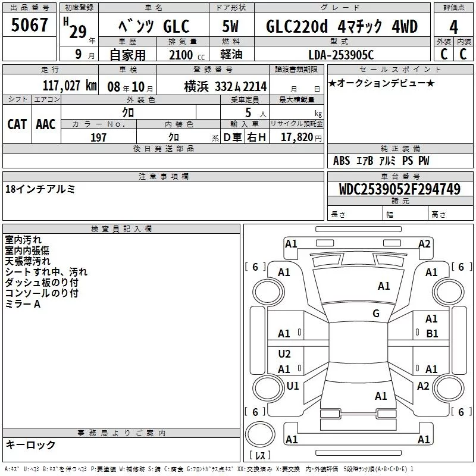Click the G mark on the windshield diagram
476x476 pixels.
(x=376, y=314)
